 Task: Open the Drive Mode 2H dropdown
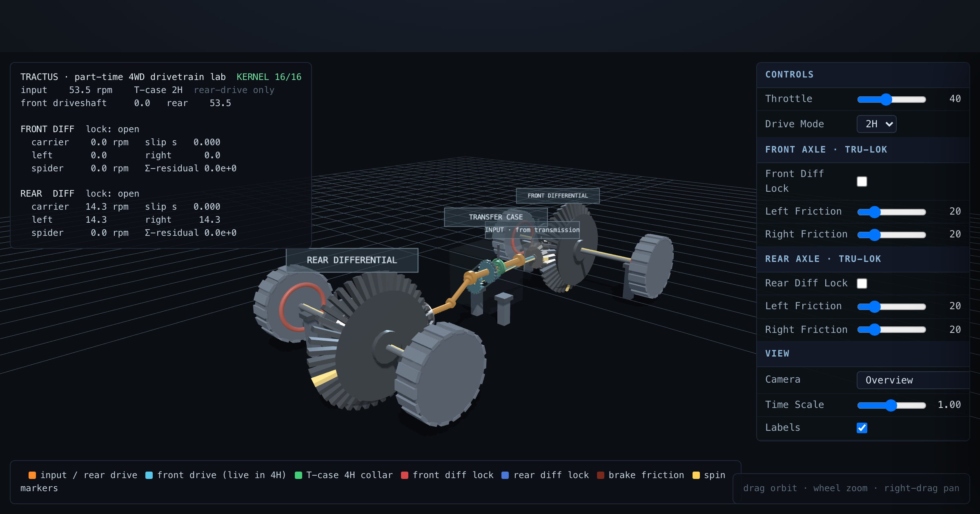point(876,124)
